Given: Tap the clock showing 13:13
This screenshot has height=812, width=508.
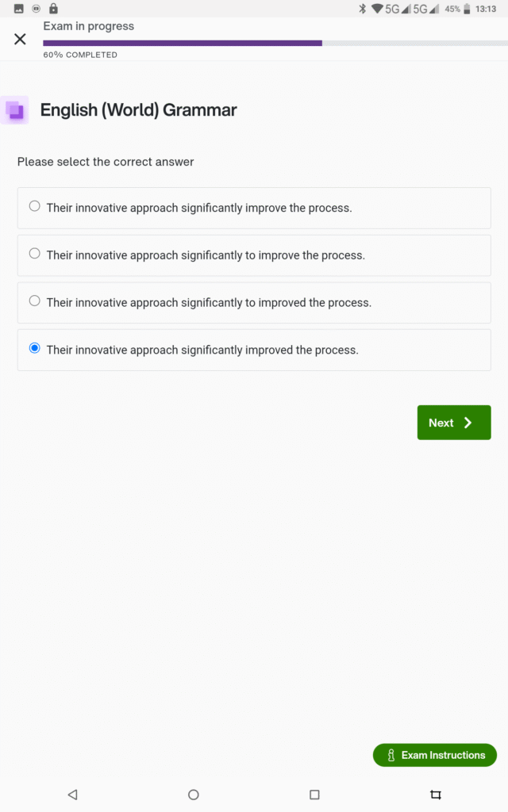Looking at the screenshot, I should 486,9.
